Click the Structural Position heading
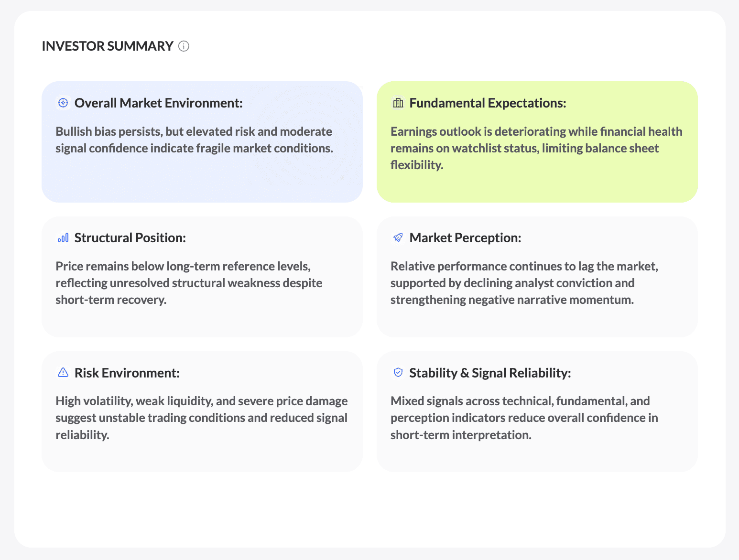This screenshot has width=739, height=560. 130,237
